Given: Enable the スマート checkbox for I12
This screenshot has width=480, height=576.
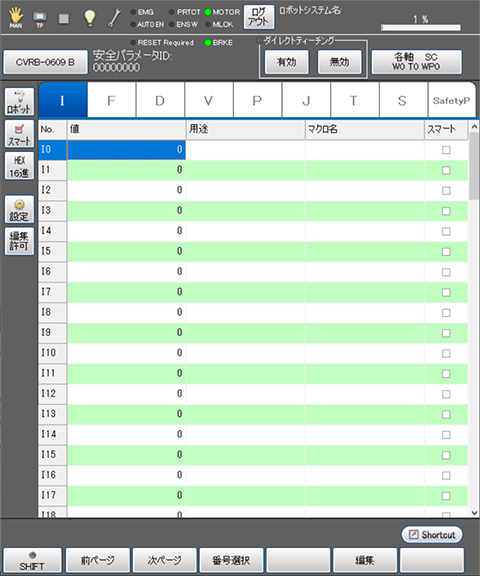Looking at the screenshot, I should pyautogui.click(x=446, y=394).
